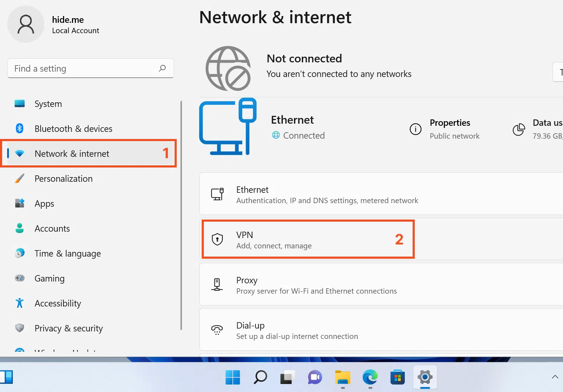Click the Not connected heading
The height and width of the screenshot is (392, 563).
click(x=304, y=58)
